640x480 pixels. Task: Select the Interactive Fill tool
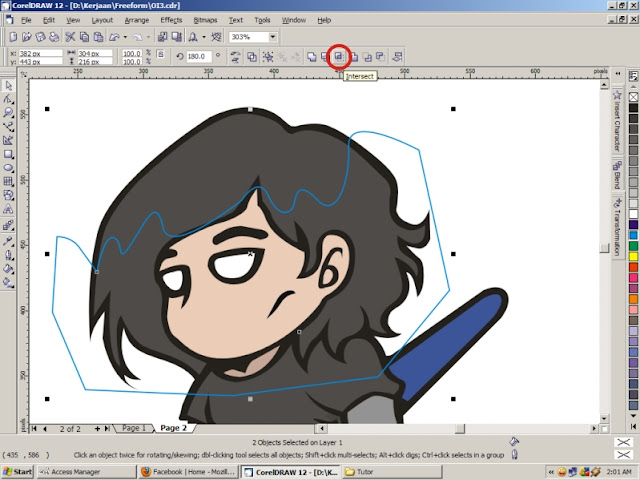tap(8, 282)
